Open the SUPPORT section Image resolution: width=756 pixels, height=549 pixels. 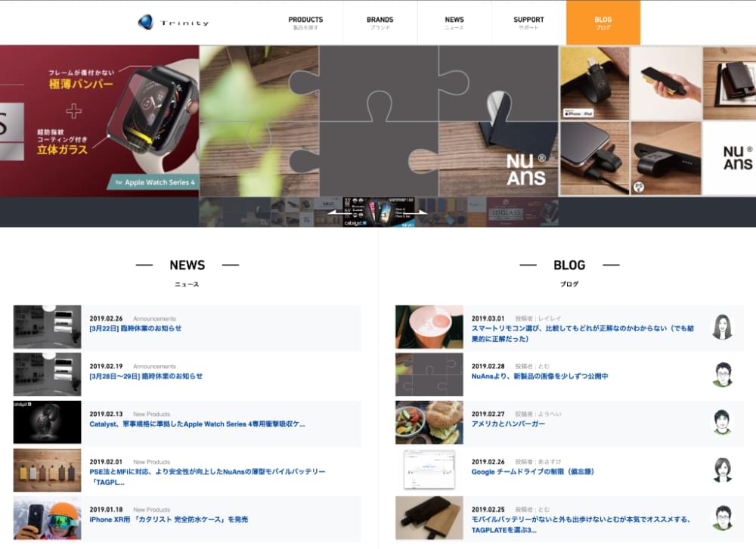click(x=528, y=23)
